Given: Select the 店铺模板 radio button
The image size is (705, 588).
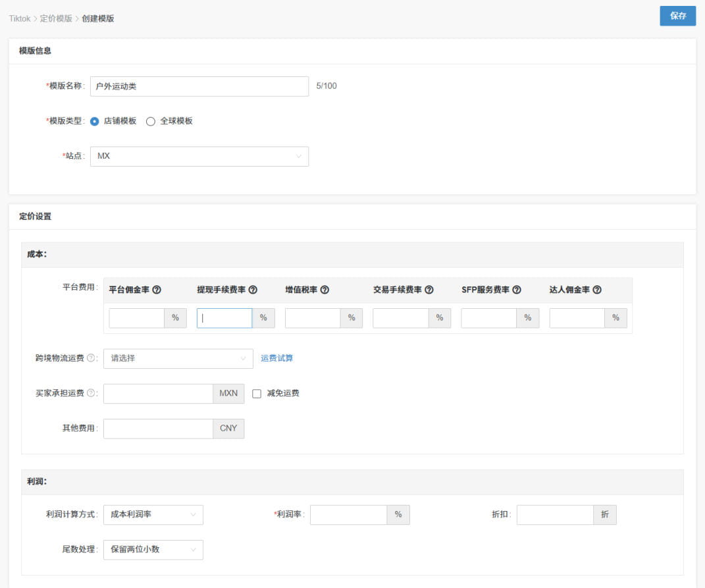Looking at the screenshot, I should point(94,121).
